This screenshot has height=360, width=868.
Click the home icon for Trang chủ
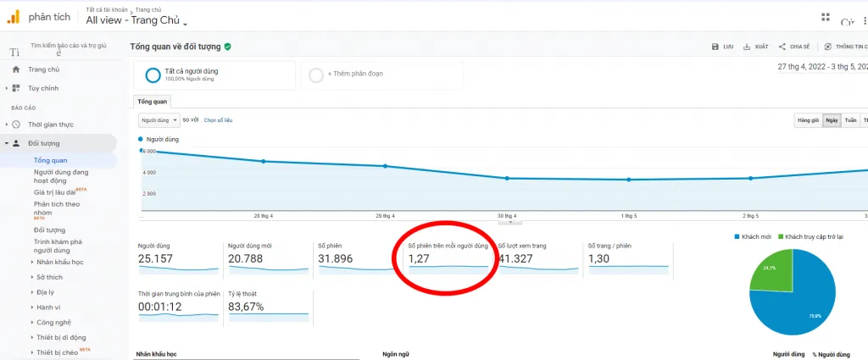(x=16, y=69)
